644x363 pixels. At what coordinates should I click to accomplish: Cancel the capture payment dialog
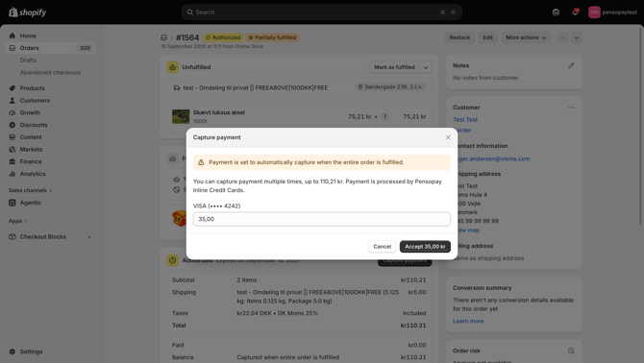point(382,247)
